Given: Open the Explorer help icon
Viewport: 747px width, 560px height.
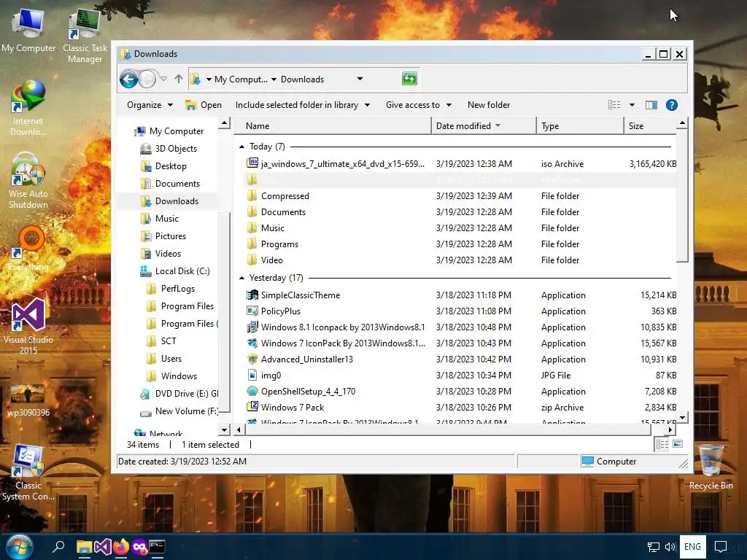Looking at the screenshot, I should click(672, 105).
